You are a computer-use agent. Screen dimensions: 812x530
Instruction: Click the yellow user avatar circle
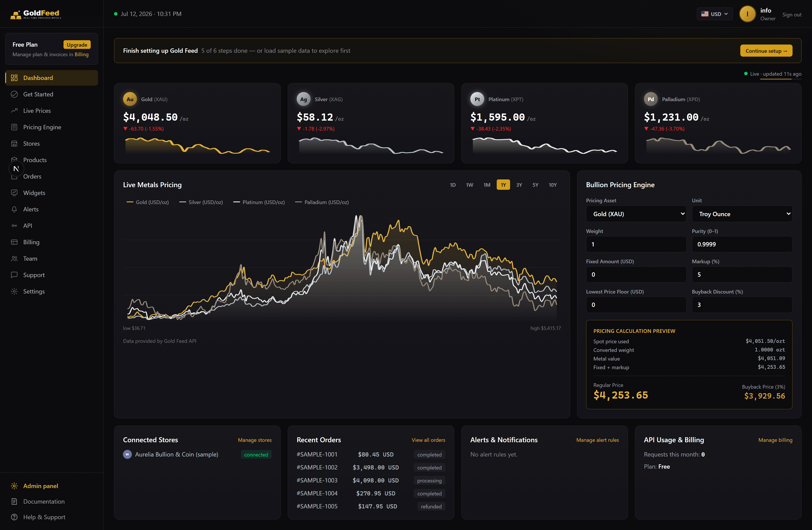click(x=747, y=14)
